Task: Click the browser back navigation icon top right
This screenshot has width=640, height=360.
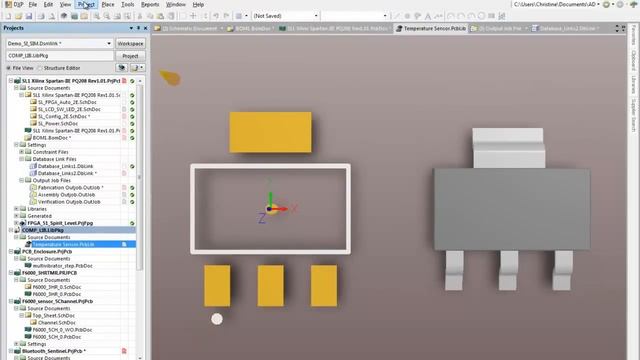Action: [x=606, y=4]
